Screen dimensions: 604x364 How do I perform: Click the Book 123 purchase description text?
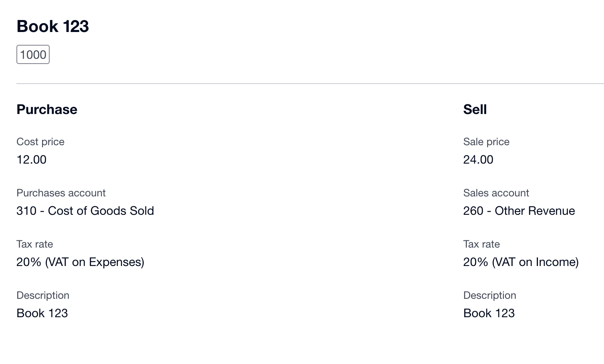(42, 313)
